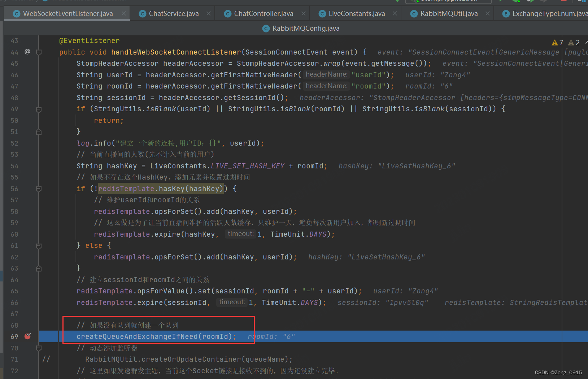Click the handleWebSocketConnectListener method name
The width and height of the screenshot is (588, 379).
pyautogui.click(x=176, y=52)
